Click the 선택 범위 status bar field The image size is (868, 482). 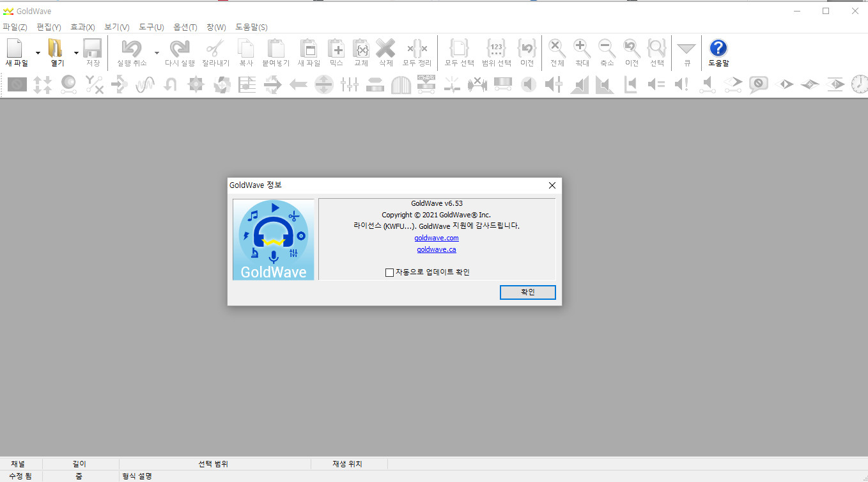point(214,464)
